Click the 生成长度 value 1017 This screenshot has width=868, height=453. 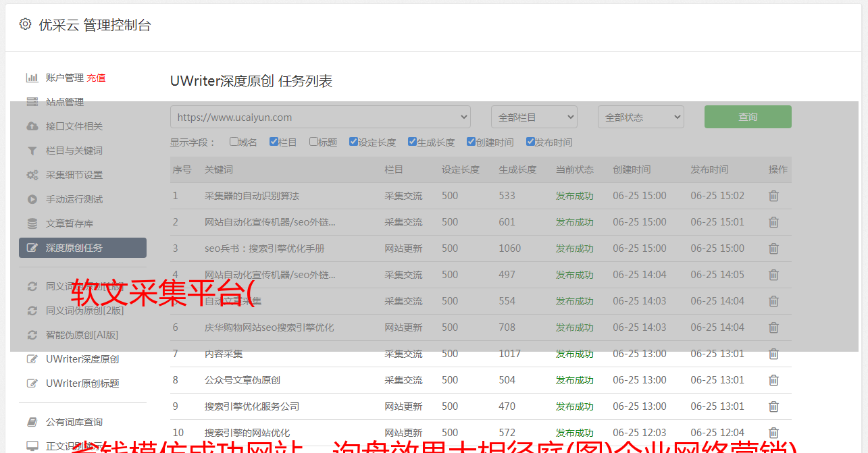click(510, 354)
